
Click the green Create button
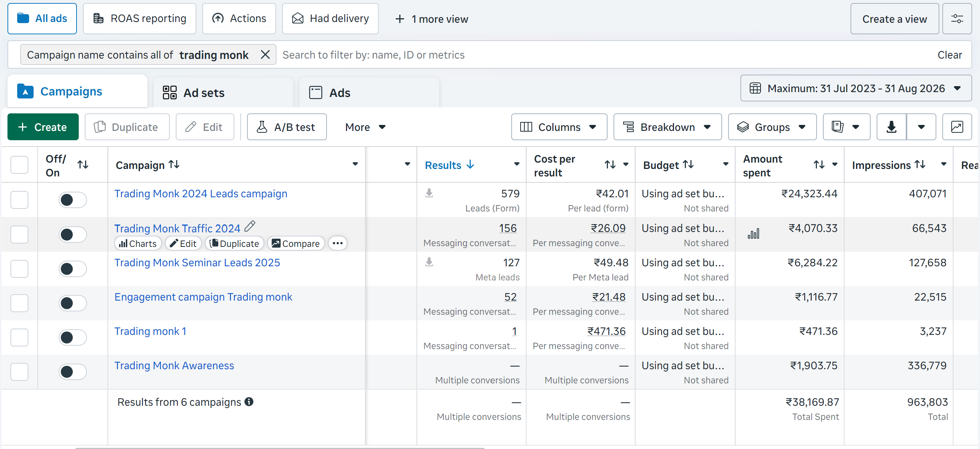tap(43, 127)
